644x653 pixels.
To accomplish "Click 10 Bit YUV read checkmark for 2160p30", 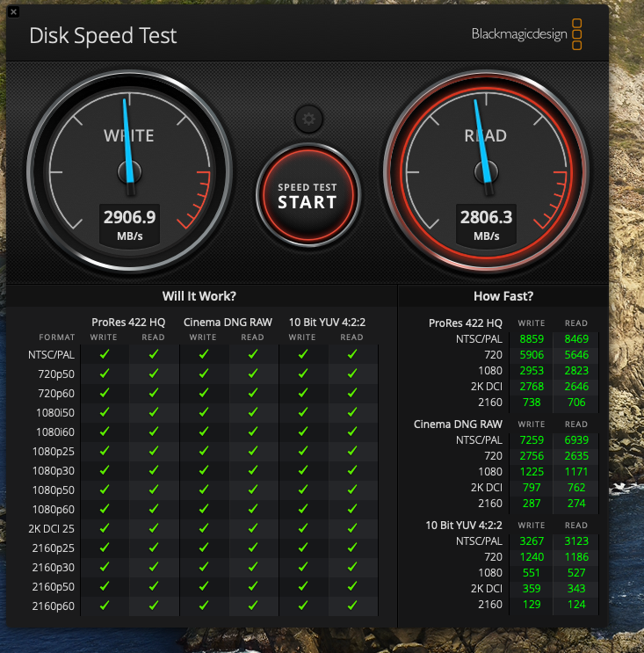I will (x=352, y=567).
